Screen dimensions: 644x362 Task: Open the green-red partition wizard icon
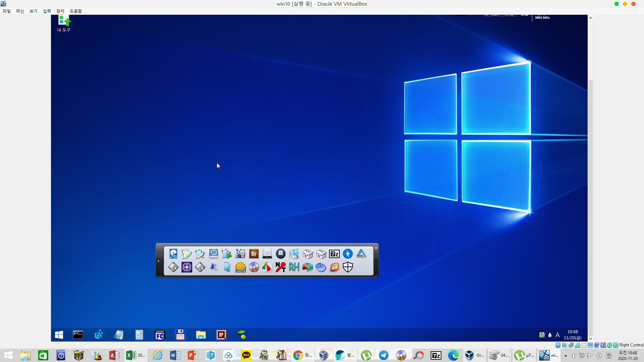click(308, 267)
